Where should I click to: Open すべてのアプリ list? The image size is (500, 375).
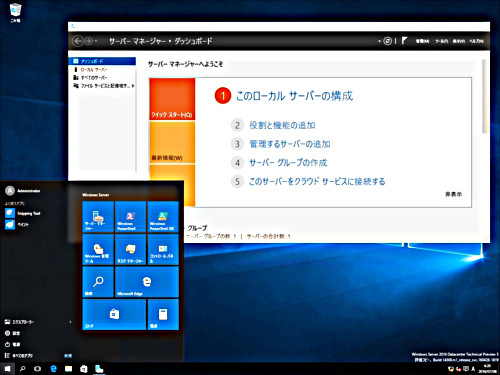click(19, 356)
